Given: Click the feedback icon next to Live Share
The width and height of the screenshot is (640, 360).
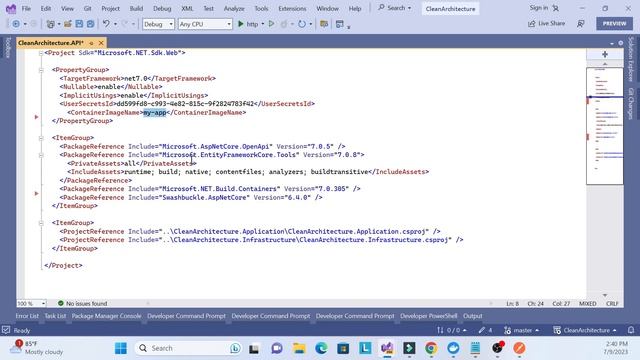Looking at the screenshot, I should [x=581, y=24].
